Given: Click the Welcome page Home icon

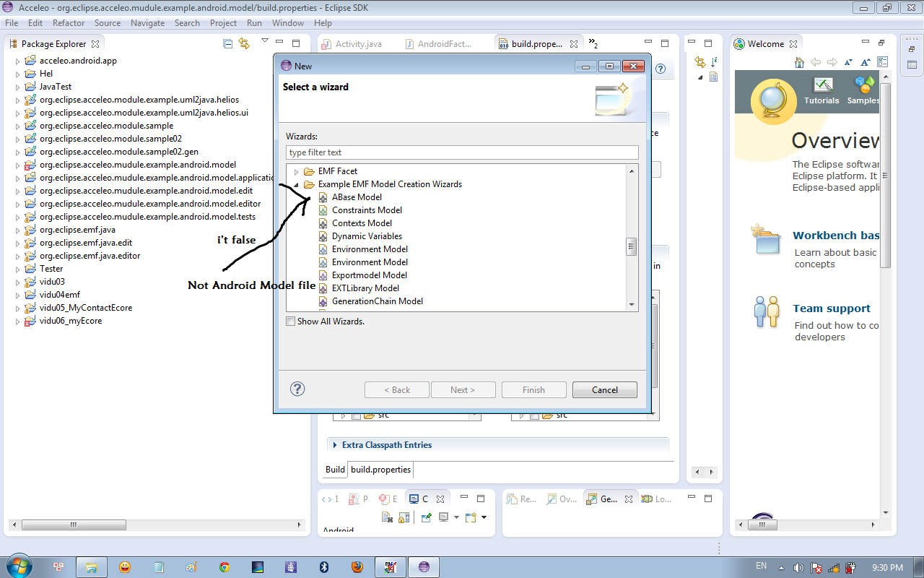Looking at the screenshot, I should (x=799, y=62).
